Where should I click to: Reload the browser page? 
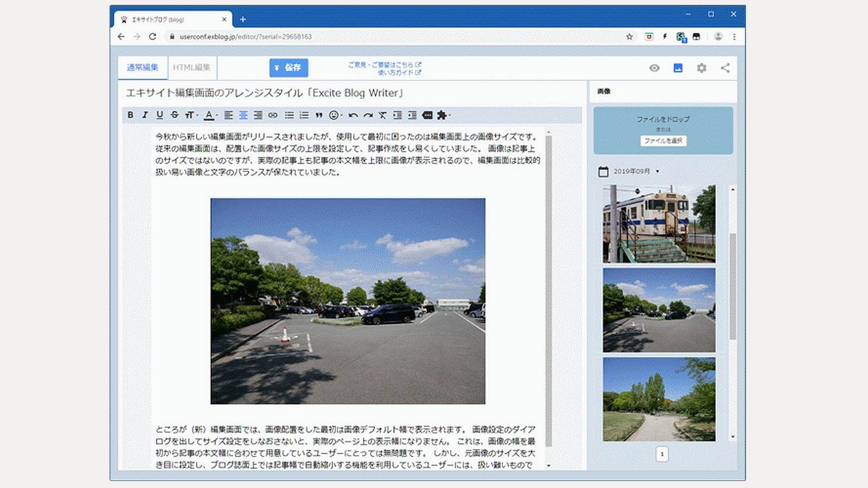(152, 36)
